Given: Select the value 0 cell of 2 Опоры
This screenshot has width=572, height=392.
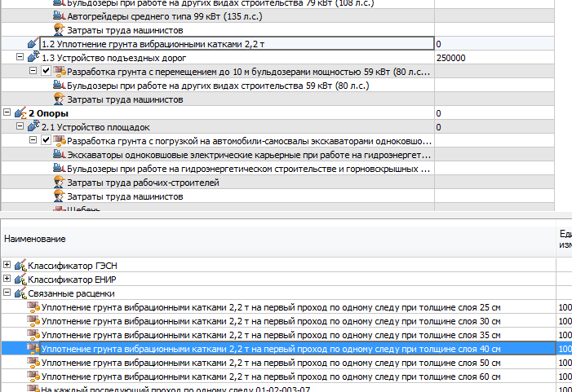Looking at the screenshot, I should pyautogui.click(x=494, y=113).
